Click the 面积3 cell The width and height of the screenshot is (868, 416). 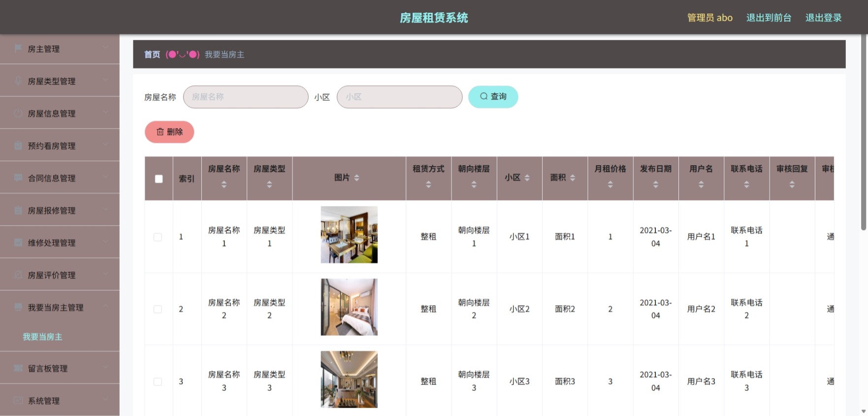565,381
